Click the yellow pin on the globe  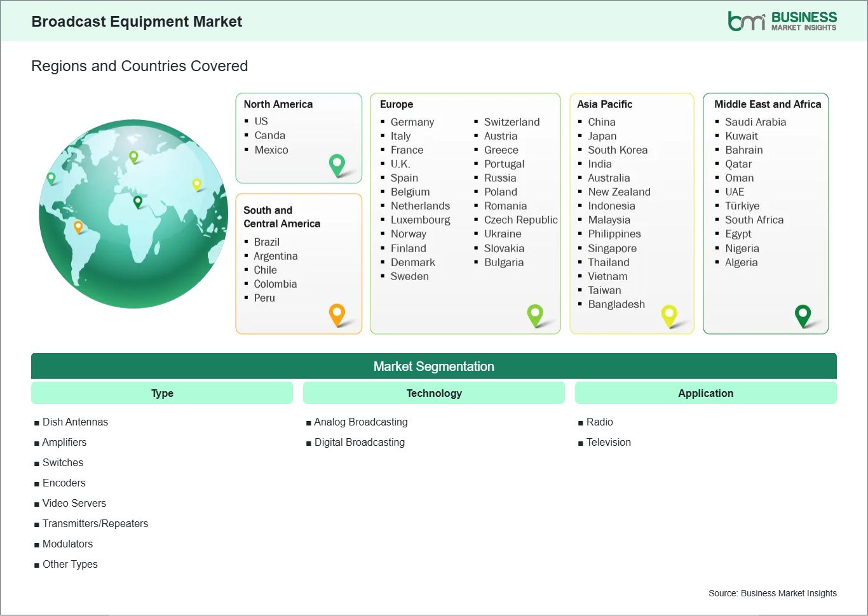(x=197, y=184)
